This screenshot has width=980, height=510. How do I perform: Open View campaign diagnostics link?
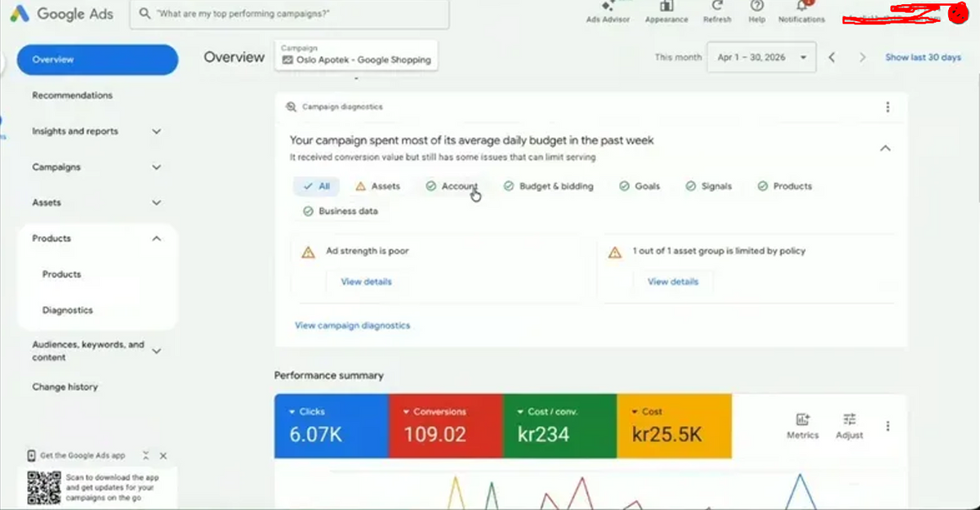click(352, 325)
